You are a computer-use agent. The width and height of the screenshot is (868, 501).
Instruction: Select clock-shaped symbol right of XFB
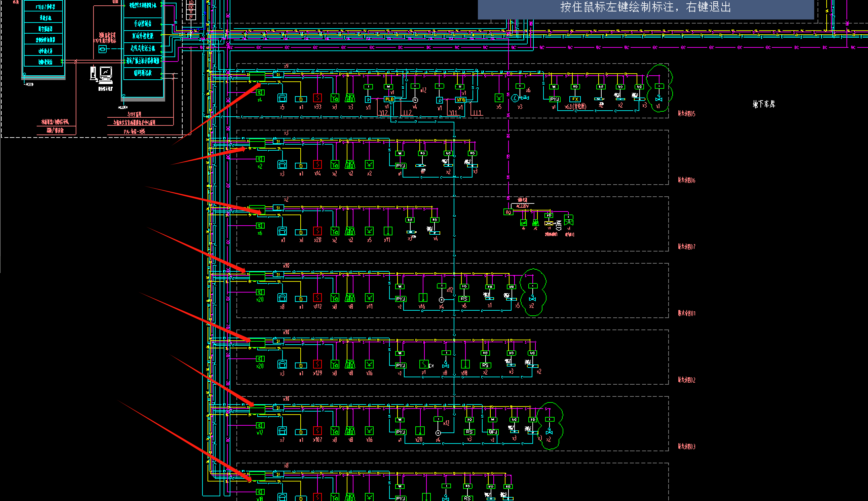[x=515, y=99]
